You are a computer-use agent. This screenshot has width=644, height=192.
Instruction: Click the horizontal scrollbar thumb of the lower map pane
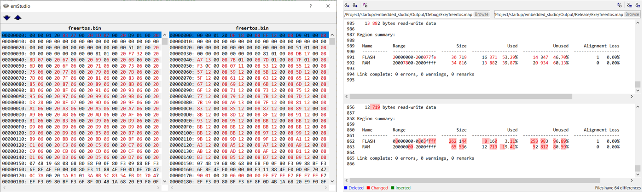(475, 180)
